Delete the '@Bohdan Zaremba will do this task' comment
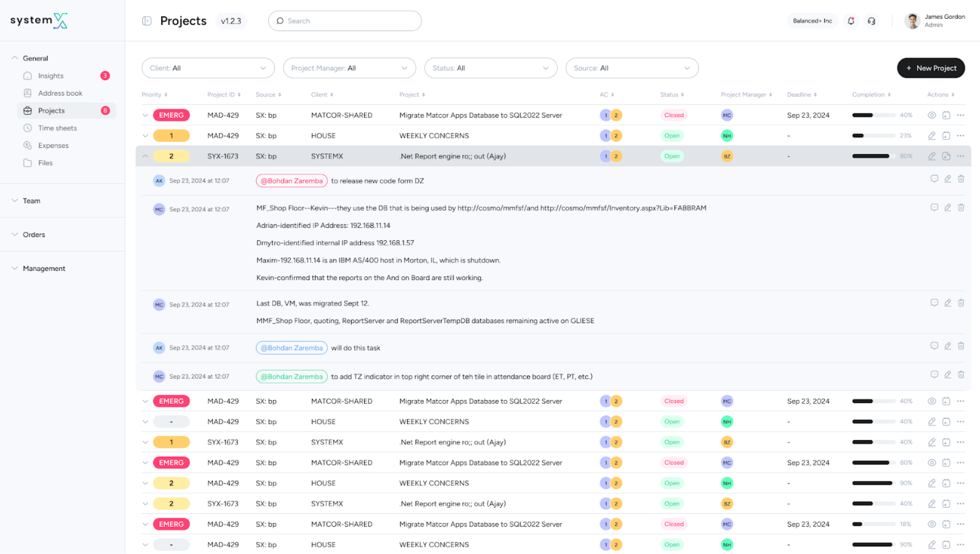Image resolution: width=980 pixels, height=554 pixels. pyautogui.click(x=961, y=346)
